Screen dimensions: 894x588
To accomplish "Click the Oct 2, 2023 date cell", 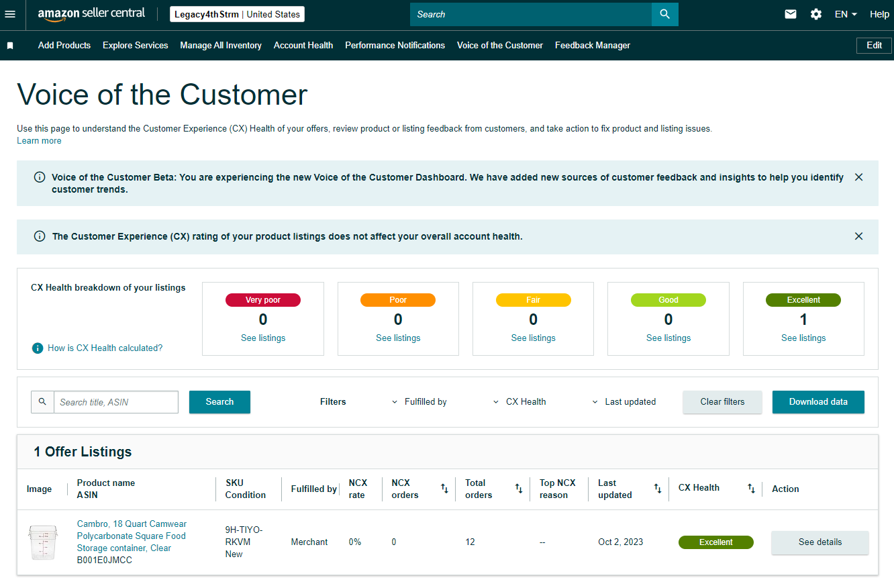I will [620, 542].
